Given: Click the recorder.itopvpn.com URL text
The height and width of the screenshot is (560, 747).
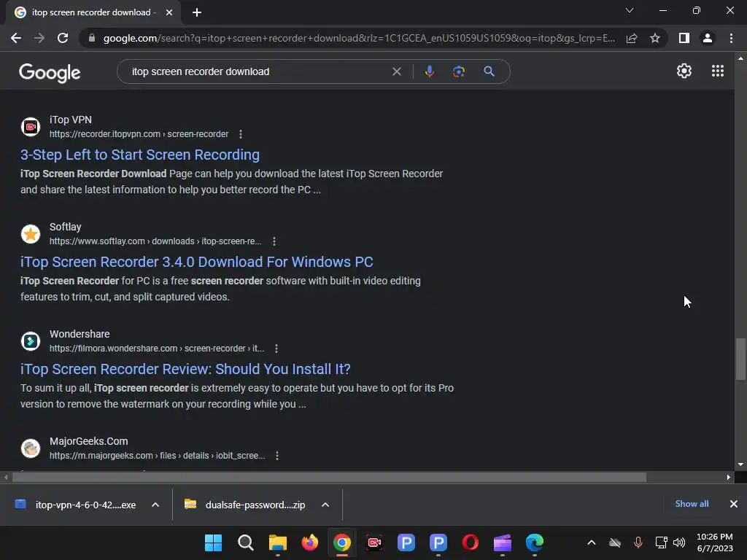Looking at the screenshot, I should point(139,134).
